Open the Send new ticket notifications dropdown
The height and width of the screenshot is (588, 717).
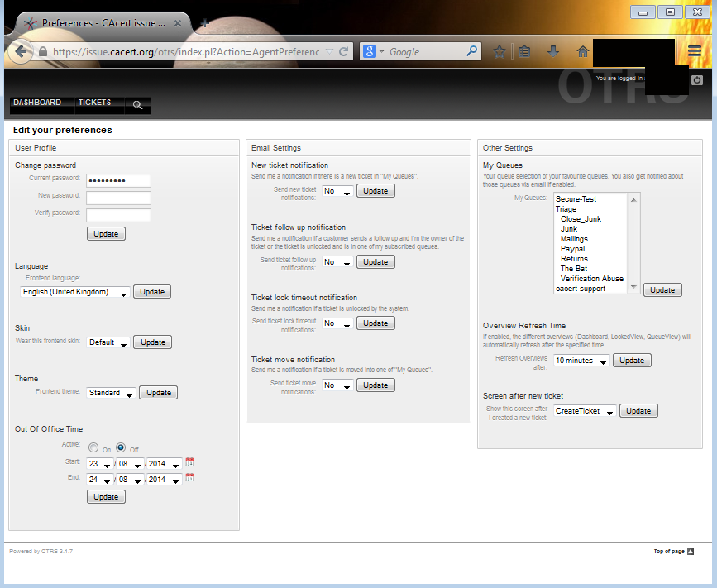[337, 191]
